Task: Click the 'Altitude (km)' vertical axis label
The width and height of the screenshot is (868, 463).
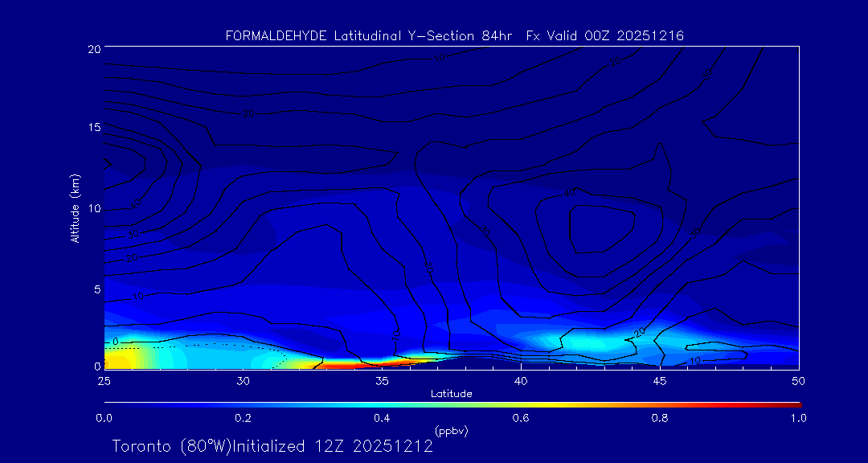Action: pyautogui.click(x=75, y=208)
